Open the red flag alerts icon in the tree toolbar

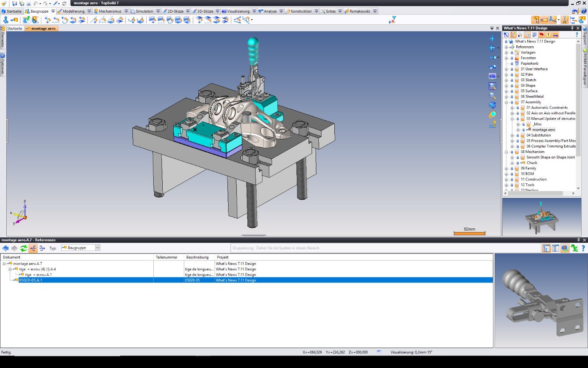pyautogui.click(x=541, y=35)
